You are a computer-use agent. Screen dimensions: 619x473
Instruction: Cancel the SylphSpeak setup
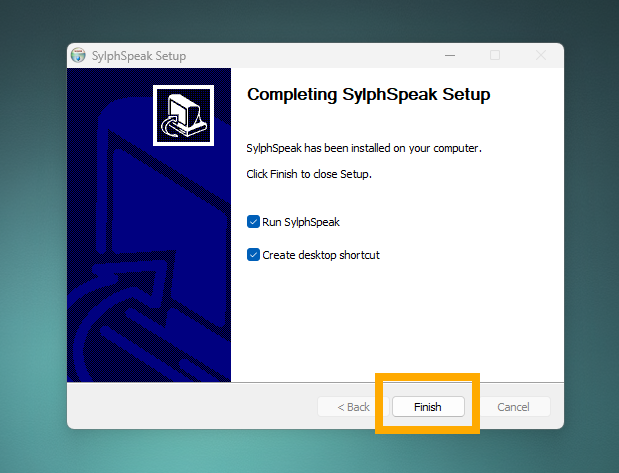513,407
